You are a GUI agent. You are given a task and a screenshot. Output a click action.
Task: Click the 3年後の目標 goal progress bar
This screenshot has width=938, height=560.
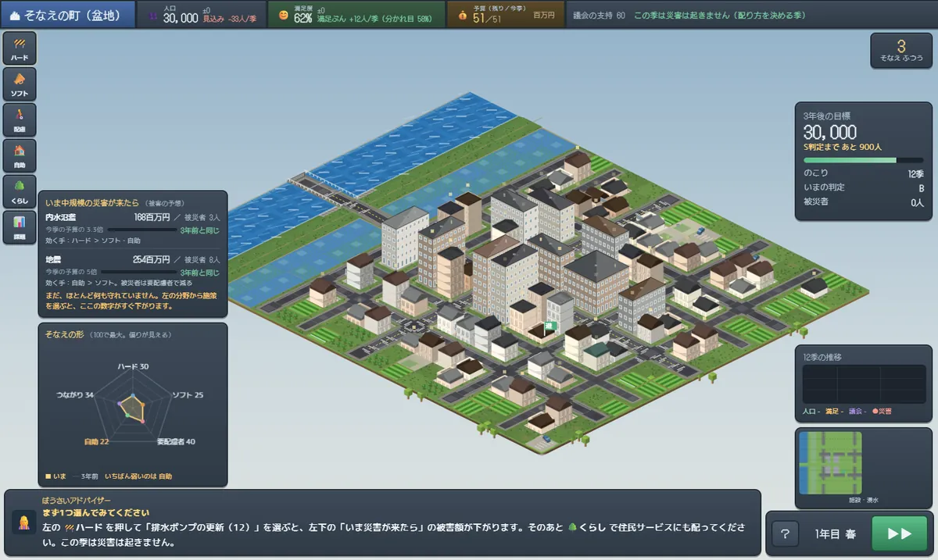863,160
